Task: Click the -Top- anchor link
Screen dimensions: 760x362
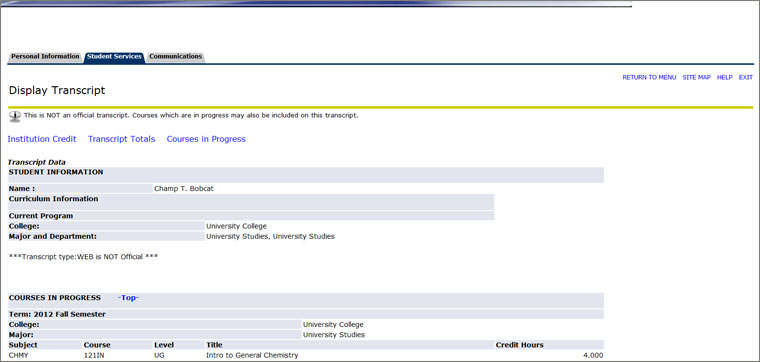Action: 128,298
